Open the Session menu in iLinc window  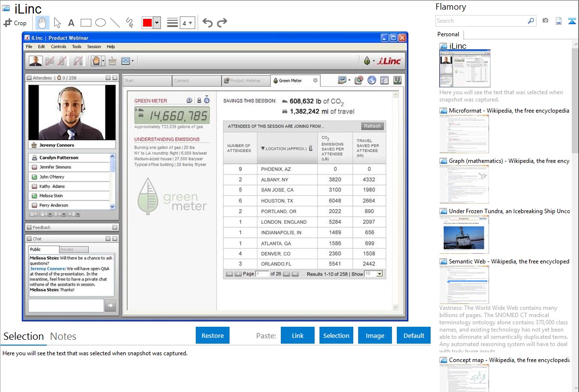[94, 47]
